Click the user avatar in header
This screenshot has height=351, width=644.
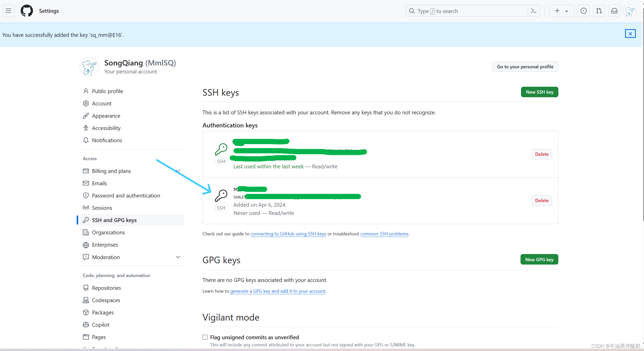[629, 11]
